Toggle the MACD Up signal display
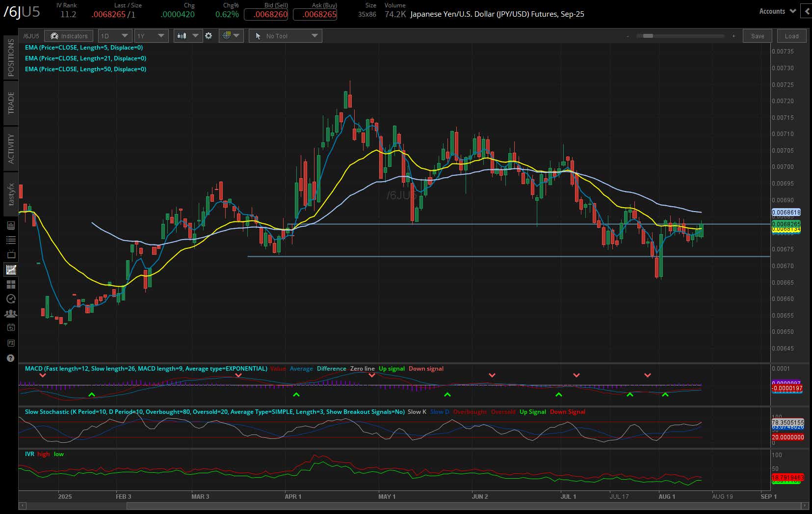The height and width of the screenshot is (514, 812). tap(391, 368)
